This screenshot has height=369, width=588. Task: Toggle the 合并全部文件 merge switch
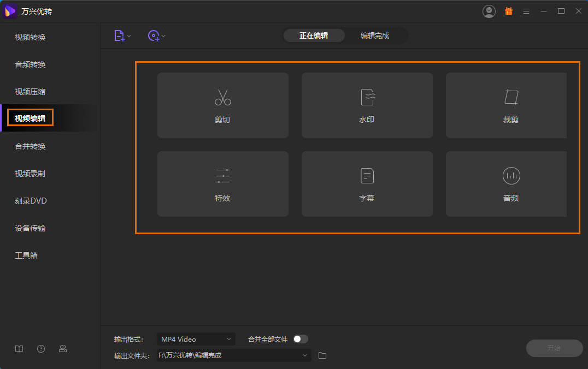click(300, 339)
